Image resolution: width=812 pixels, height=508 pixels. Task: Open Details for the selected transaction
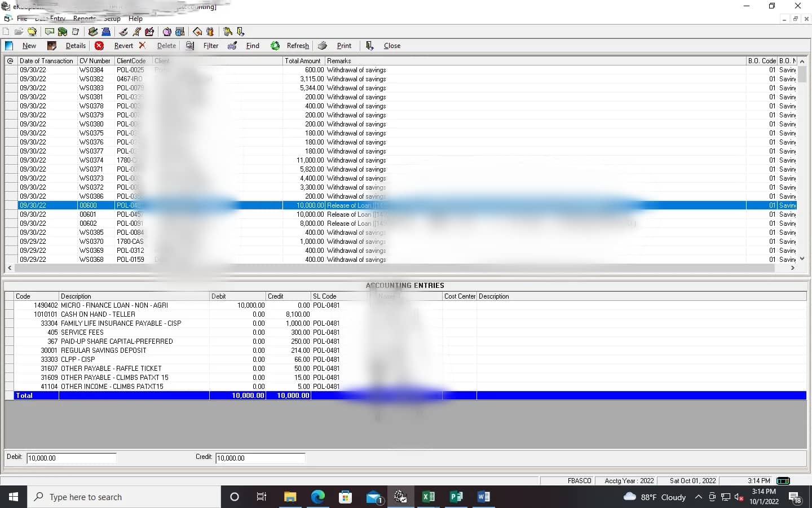[x=67, y=46]
